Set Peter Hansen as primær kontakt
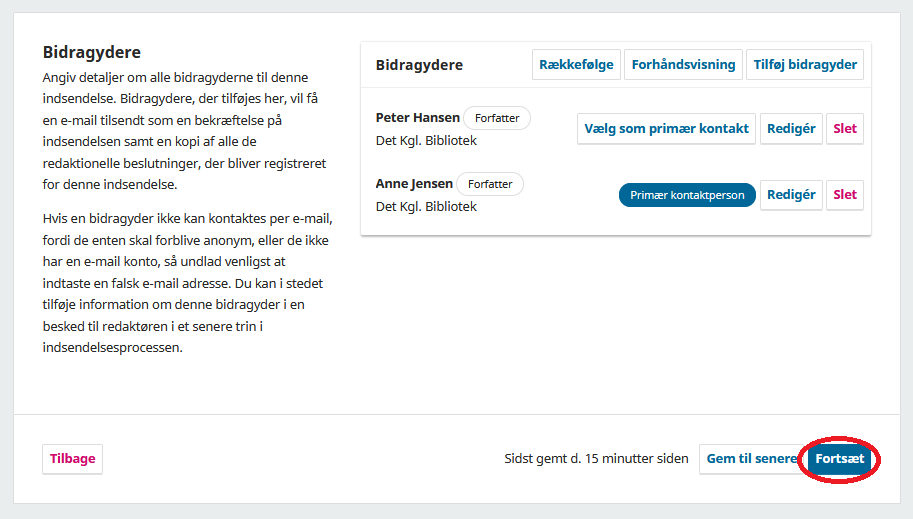The height and width of the screenshot is (519, 913). (666, 129)
